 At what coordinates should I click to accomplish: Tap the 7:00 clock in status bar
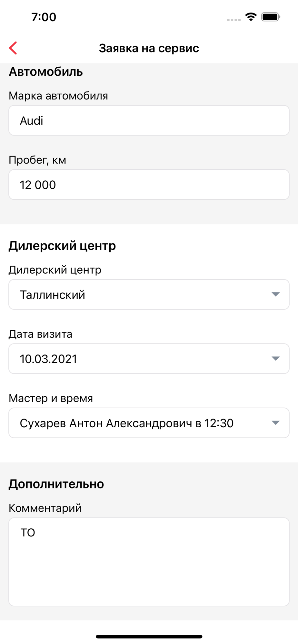pyautogui.click(x=44, y=17)
